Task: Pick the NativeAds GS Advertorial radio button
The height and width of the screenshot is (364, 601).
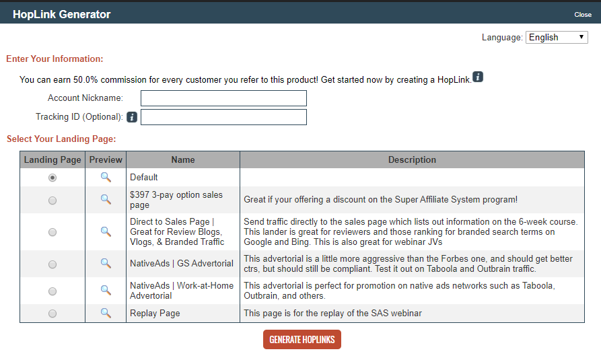Action: click(52, 264)
